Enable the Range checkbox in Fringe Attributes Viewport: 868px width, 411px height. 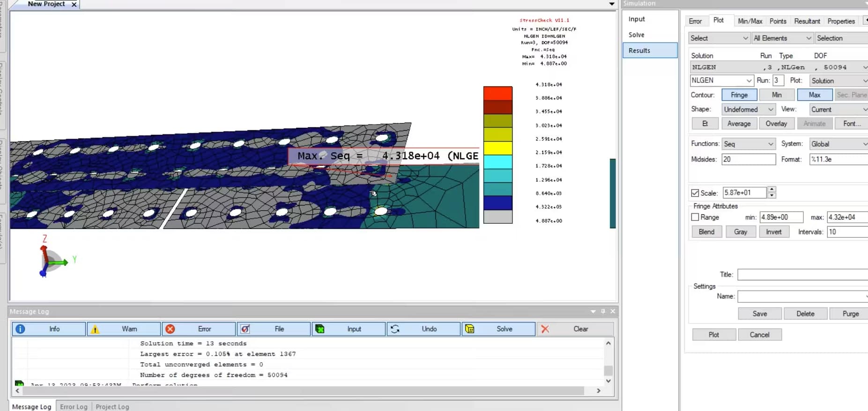[695, 217]
